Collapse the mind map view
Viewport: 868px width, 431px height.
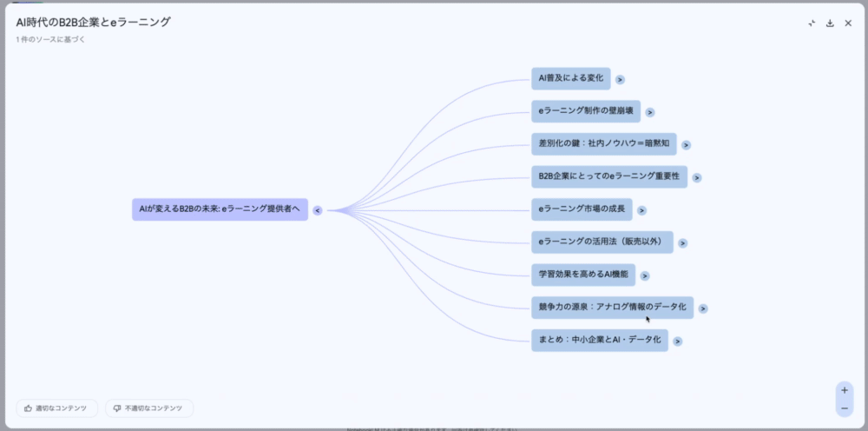[812, 23]
